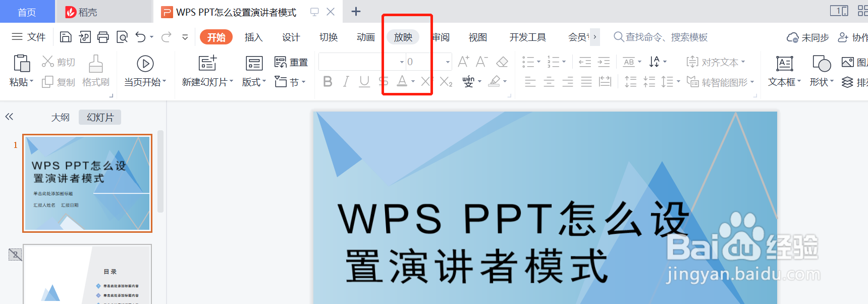This screenshot has width=868, height=304.
Task: Click the Paste clipboard icon
Action: coord(21,64)
